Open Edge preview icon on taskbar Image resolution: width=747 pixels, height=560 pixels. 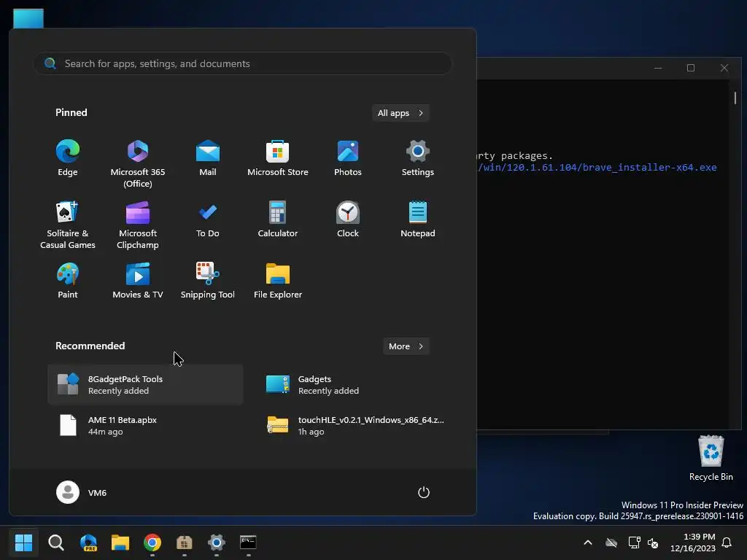(x=88, y=542)
